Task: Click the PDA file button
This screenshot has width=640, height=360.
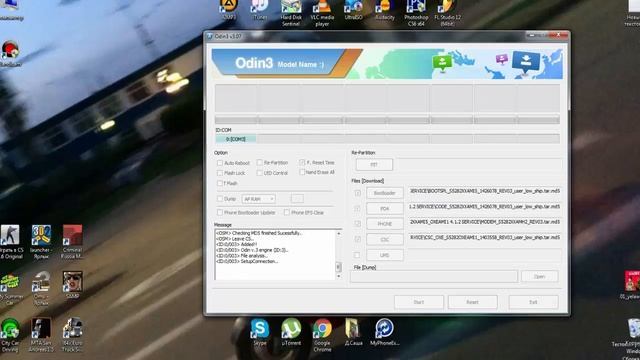Action: click(385, 209)
